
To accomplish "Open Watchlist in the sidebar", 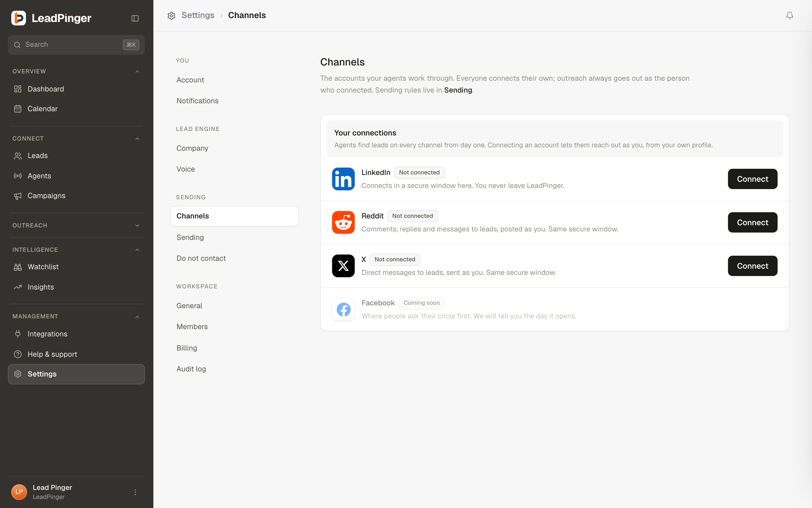I will [76, 267].
